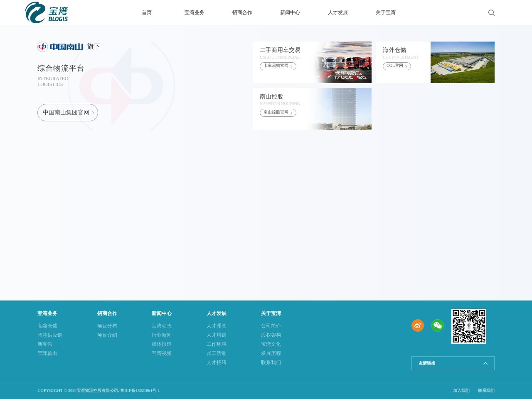
Task: Open the 新闻中心 navigation menu
Action: point(290,12)
